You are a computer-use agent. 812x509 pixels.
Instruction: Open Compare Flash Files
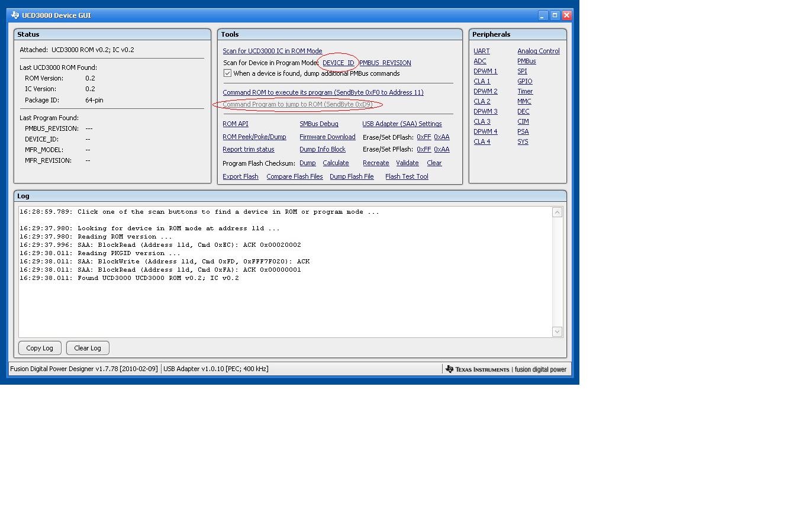point(295,176)
